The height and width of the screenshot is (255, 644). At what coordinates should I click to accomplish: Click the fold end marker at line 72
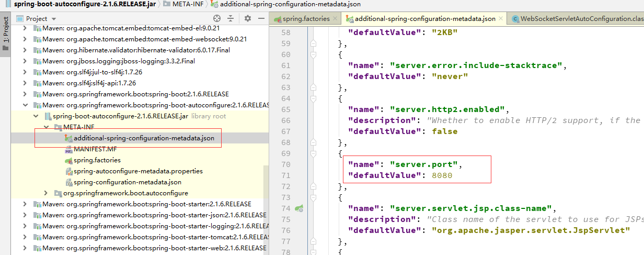coord(313,186)
